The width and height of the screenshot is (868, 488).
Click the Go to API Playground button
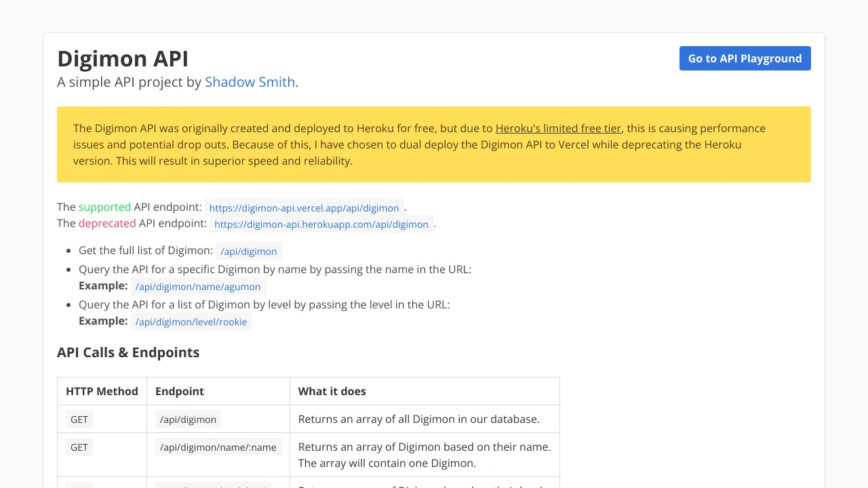coord(745,58)
